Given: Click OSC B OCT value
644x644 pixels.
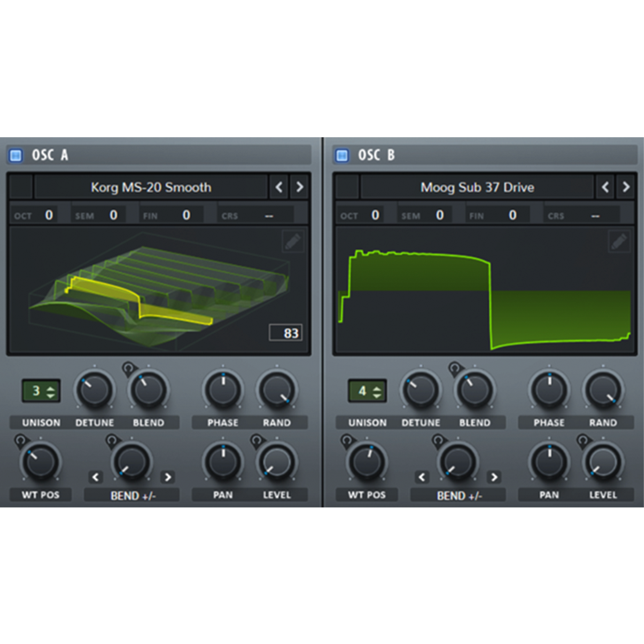Looking at the screenshot, I should (375, 215).
